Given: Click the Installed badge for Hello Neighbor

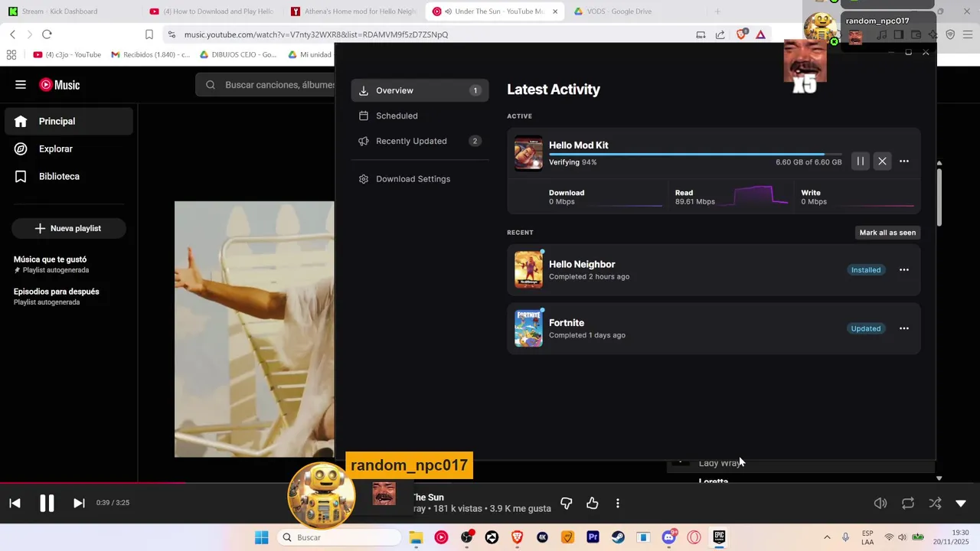Looking at the screenshot, I should pos(866,270).
